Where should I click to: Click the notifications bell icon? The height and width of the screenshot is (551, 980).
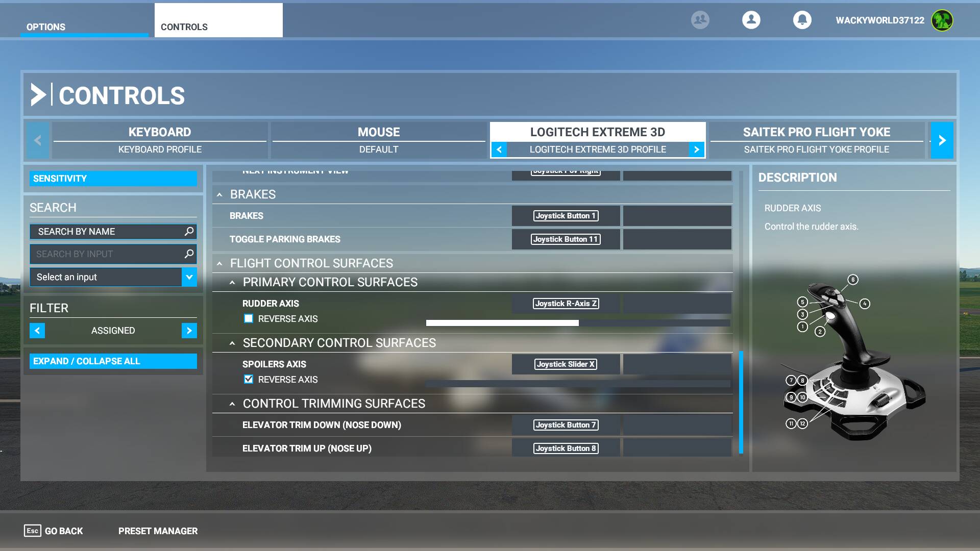[802, 20]
